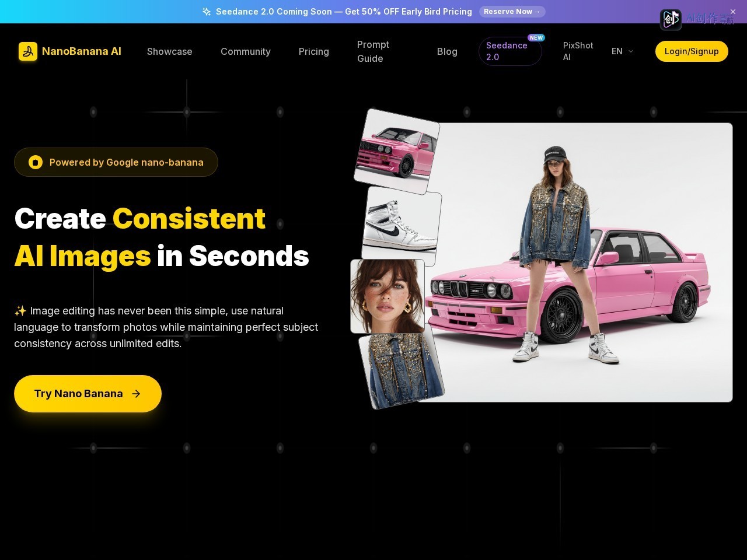The image size is (747, 560).
Task: Open the AI creation floating widget icon
Action: 671,19
